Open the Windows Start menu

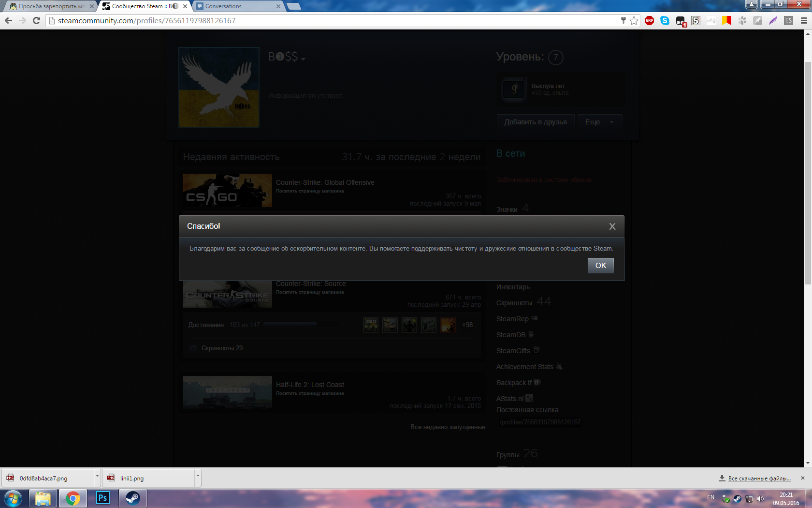click(13, 498)
